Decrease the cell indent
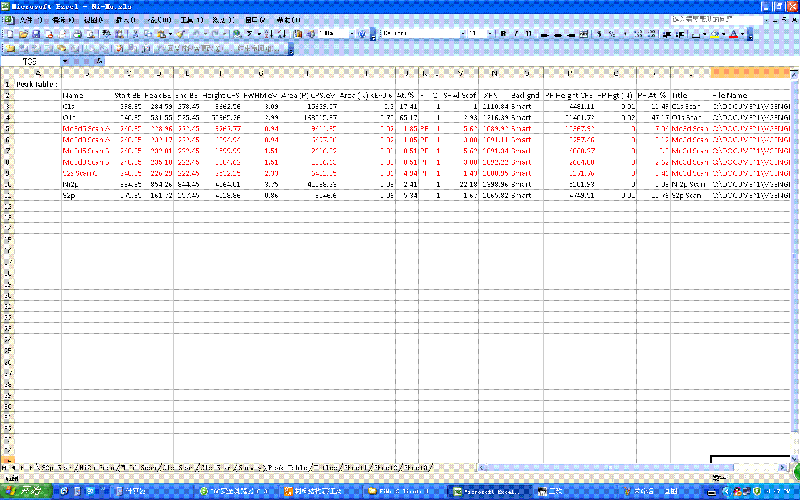The width and height of the screenshot is (800, 500). click(667, 34)
